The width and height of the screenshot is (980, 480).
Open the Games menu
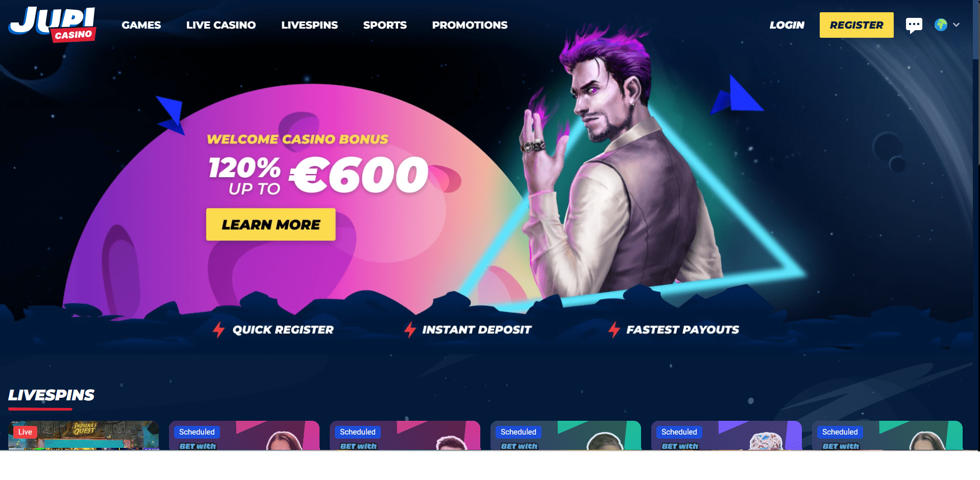[141, 25]
